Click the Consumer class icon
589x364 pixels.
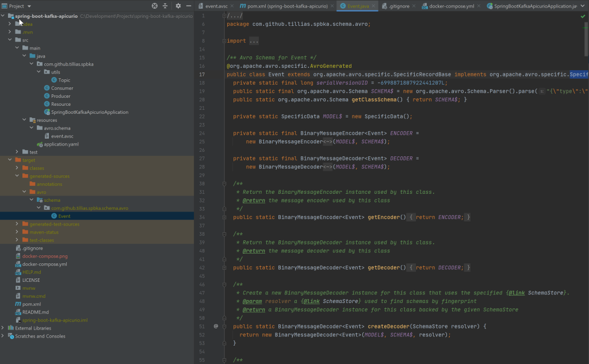click(x=47, y=87)
